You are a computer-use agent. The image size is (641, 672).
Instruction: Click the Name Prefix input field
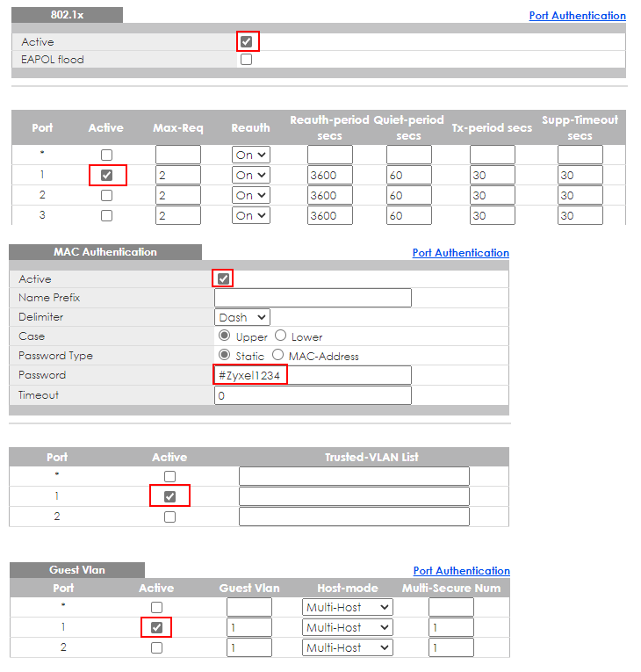point(313,298)
